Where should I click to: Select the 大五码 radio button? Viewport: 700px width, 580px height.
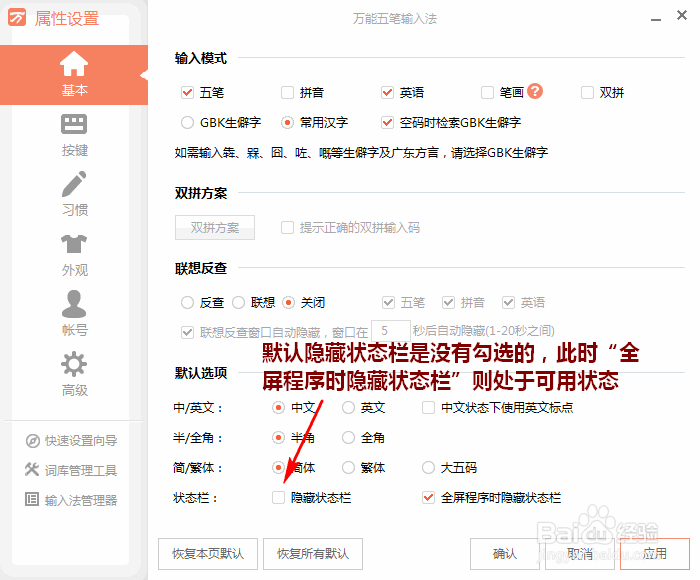point(429,467)
